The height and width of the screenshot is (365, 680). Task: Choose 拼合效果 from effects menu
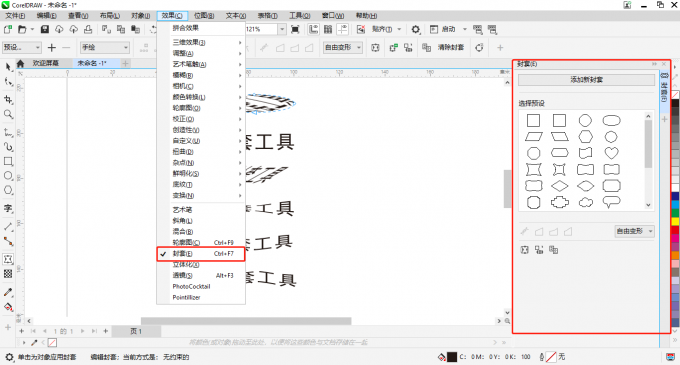pyautogui.click(x=201, y=28)
